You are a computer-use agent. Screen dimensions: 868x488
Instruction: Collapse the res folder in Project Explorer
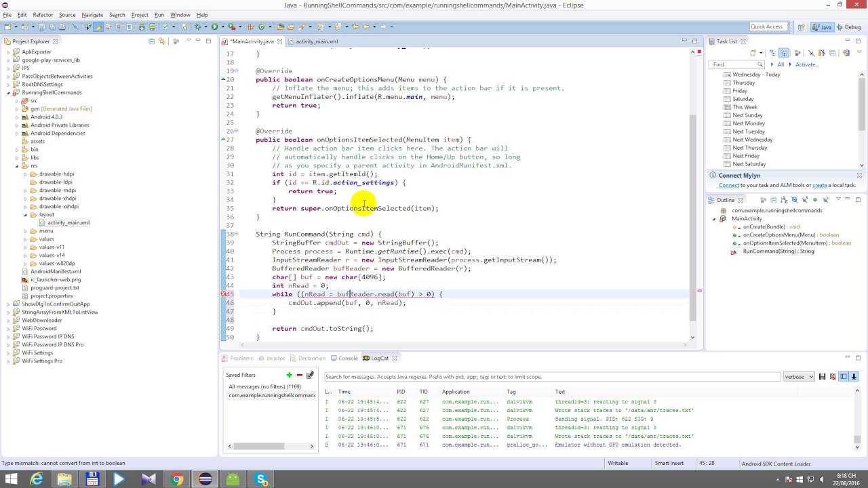coord(17,166)
